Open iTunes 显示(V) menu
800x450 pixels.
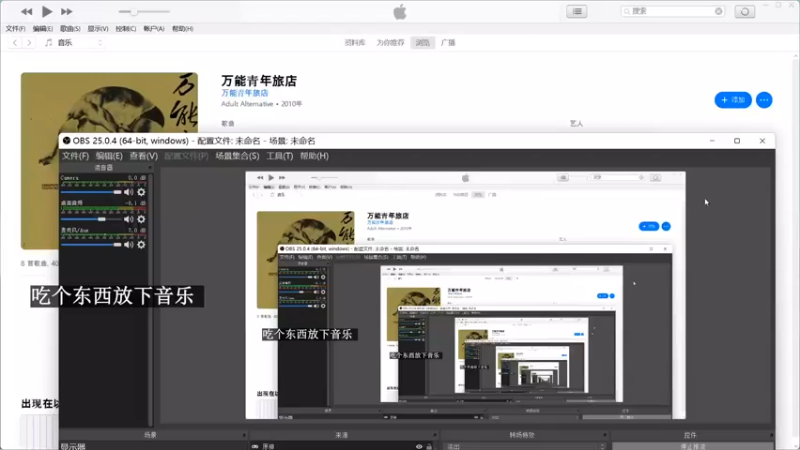click(97, 29)
